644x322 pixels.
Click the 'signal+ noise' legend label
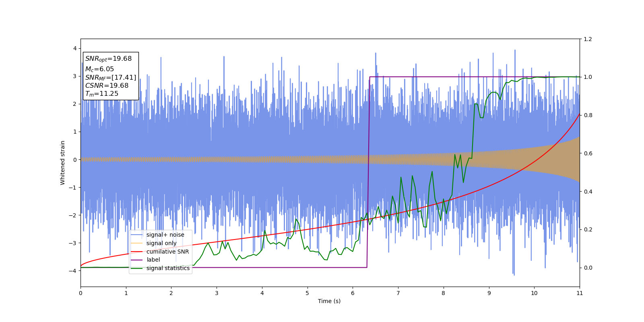pos(165,235)
